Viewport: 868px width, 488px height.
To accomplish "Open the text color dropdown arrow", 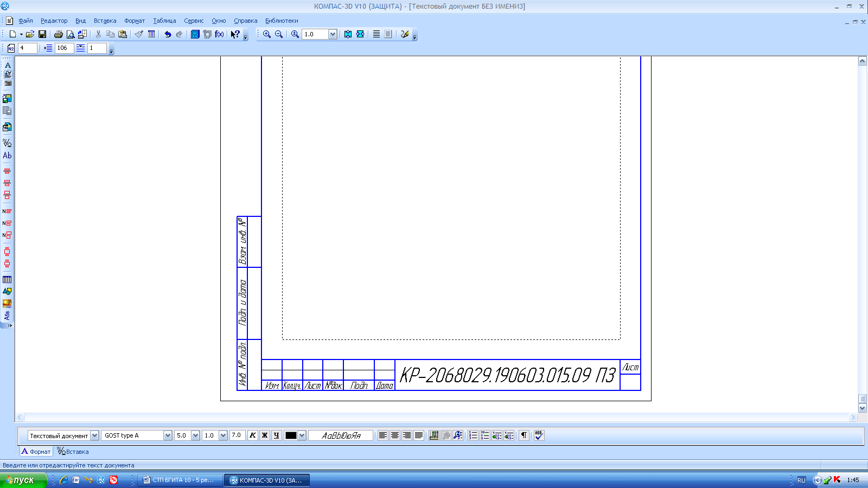I will (x=302, y=435).
